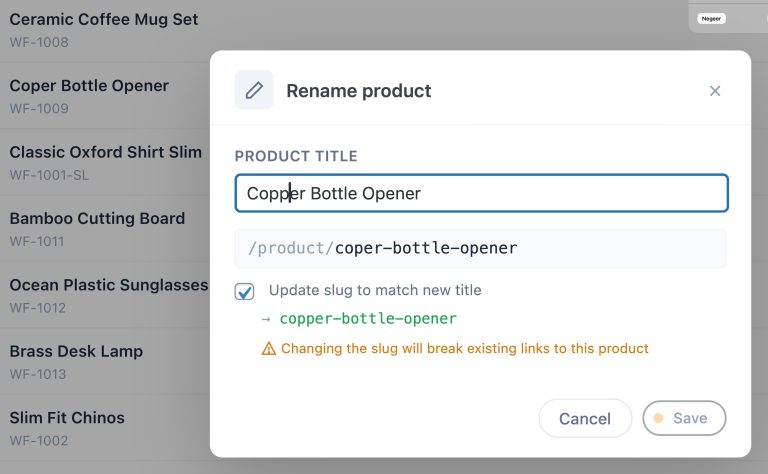Click the slug-change warning message text
Image resolution: width=768 pixels, height=474 pixels.
pos(465,349)
